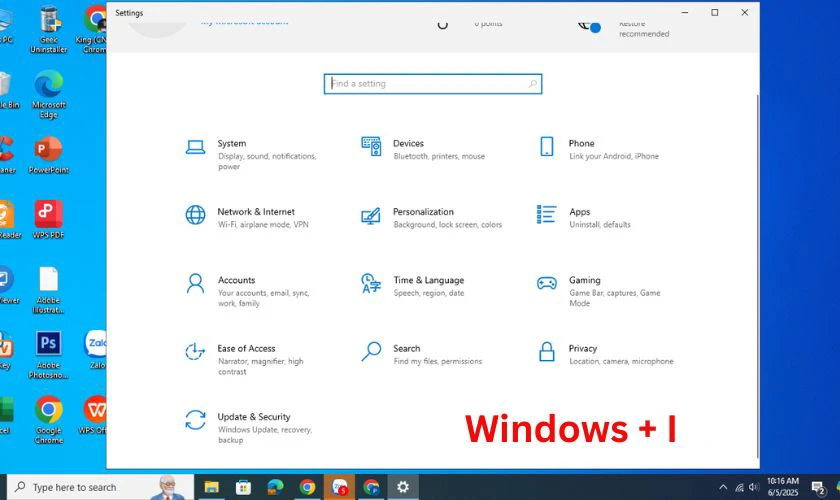
Task: Click the Accounts category title
Action: pos(236,280)
